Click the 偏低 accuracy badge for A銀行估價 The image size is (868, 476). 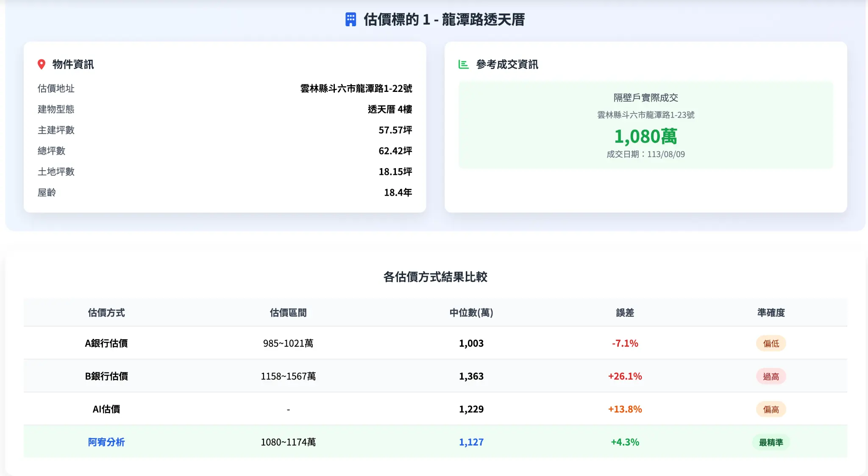coord(771,343)
